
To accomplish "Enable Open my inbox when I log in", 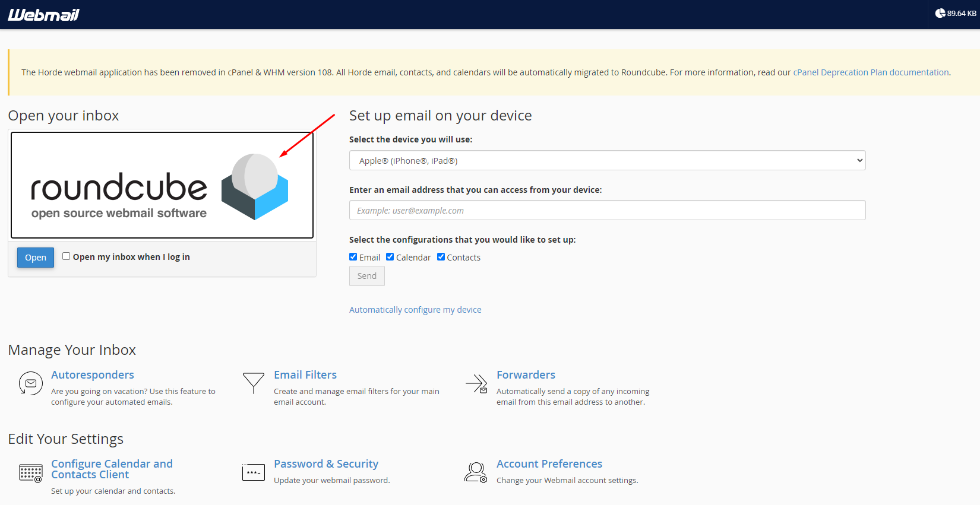I will coord(67,256).
